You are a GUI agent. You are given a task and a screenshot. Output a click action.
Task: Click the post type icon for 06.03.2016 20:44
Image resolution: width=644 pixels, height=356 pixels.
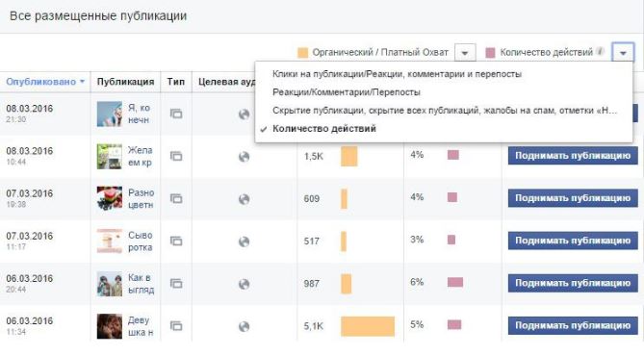pos(176,284)
